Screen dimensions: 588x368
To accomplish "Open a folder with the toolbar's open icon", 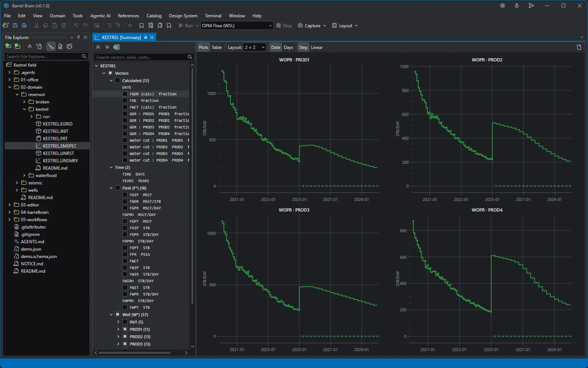I will 6,25.
